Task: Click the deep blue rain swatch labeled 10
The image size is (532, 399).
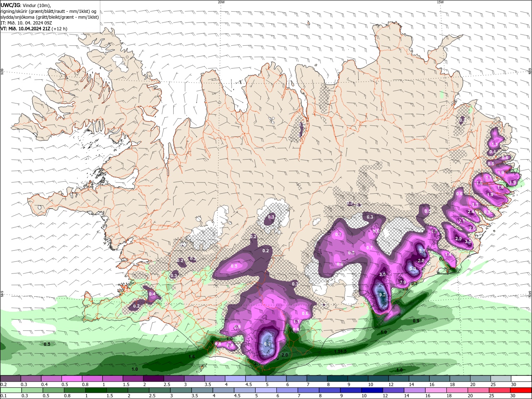Action: tap(372, 390)
